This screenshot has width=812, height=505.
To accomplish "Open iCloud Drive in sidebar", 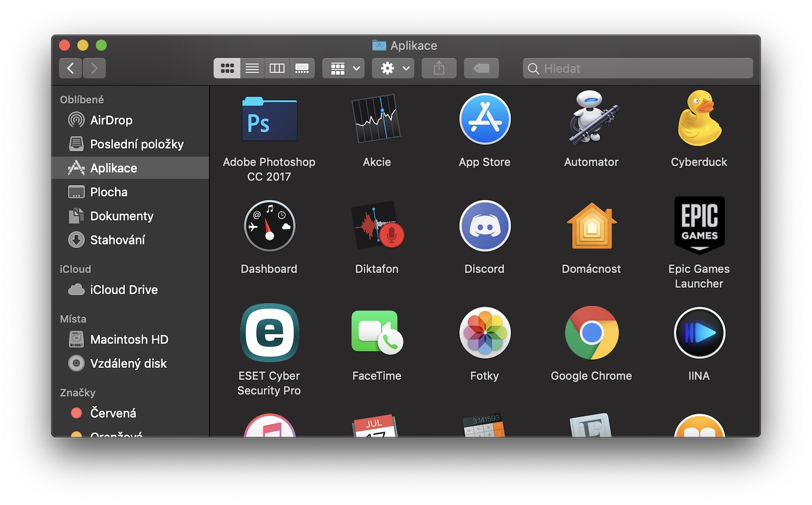I will click(130, 290).
